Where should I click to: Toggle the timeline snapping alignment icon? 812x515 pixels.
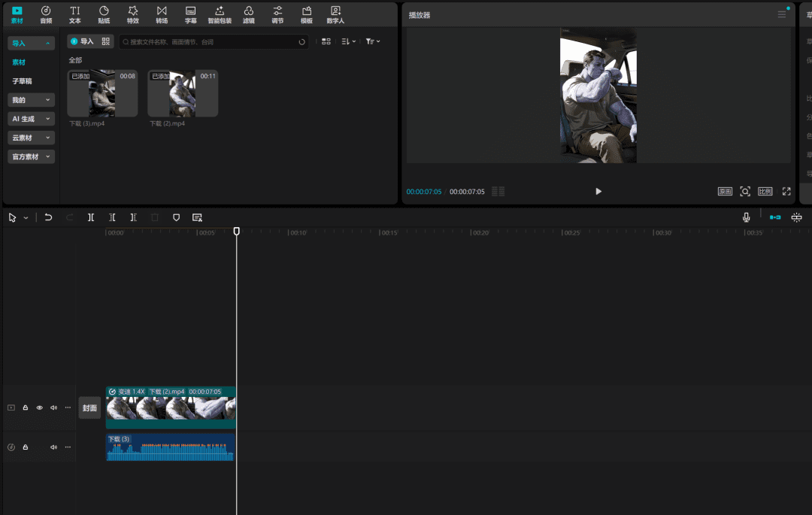[x=796, y=217]
